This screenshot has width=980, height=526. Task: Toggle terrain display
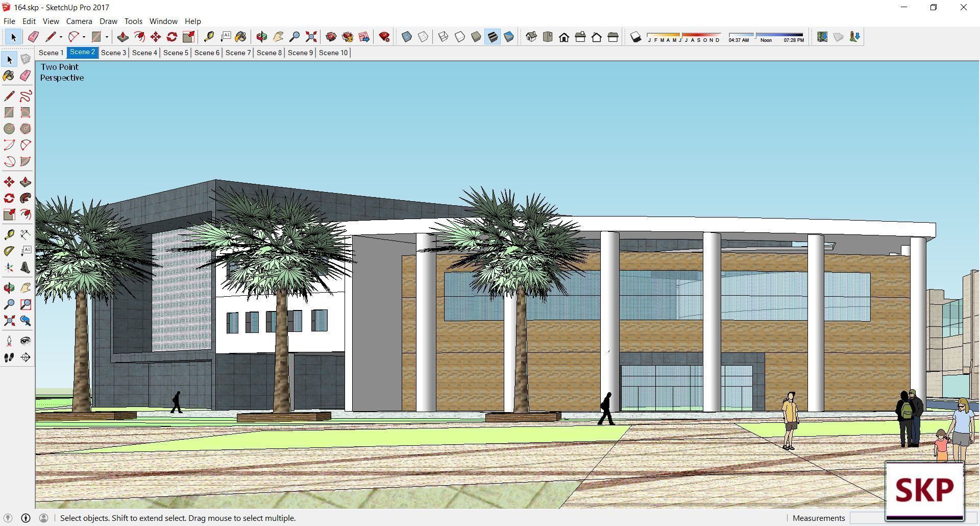839,37
